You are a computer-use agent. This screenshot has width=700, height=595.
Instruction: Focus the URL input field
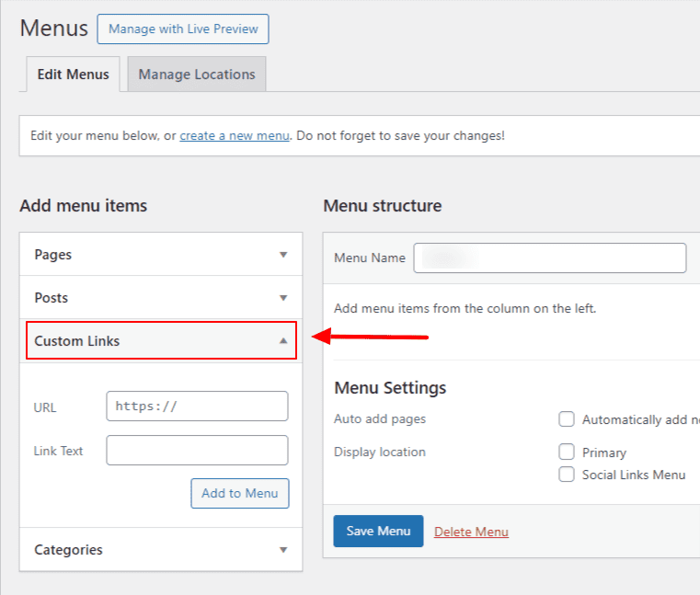pos(198,406)
